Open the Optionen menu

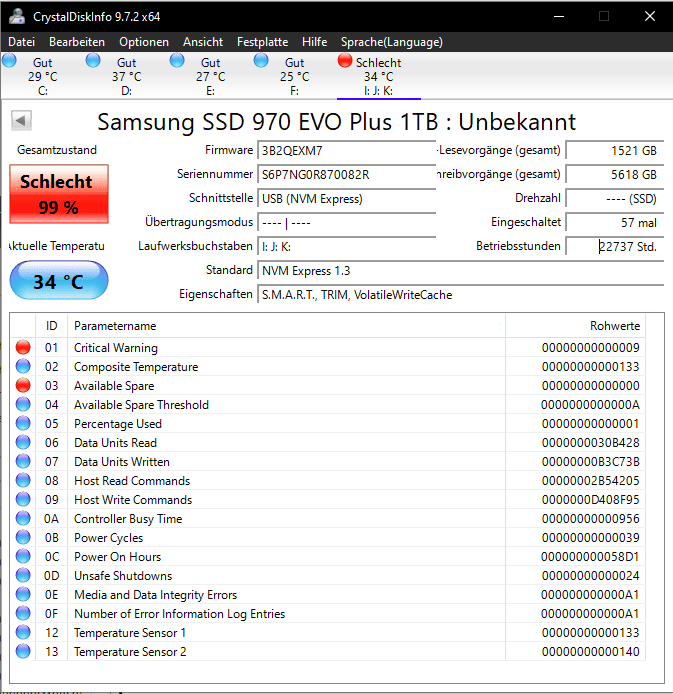144,42
